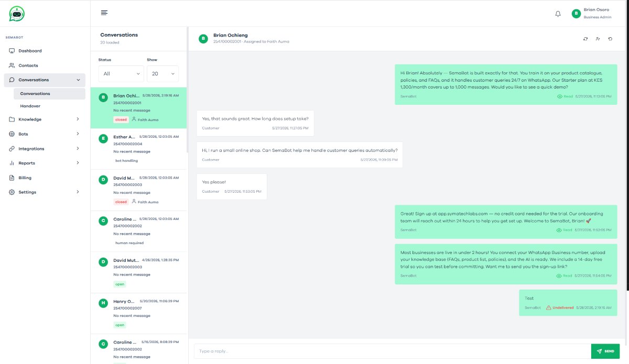Screen dimensions: 629x364
Task: Expand the Bots menu chevron
Action: click(78, 134)
